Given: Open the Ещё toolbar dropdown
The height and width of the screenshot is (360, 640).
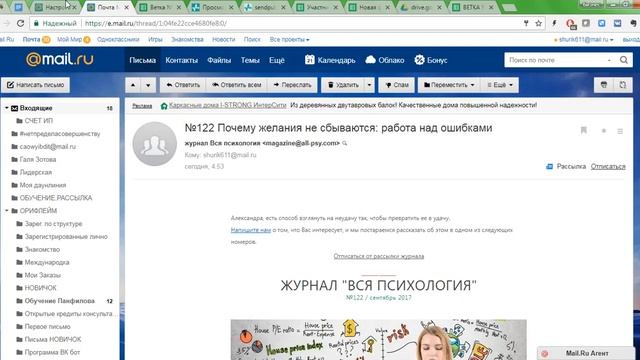Looking at the screenshot, I should point(500,85).
